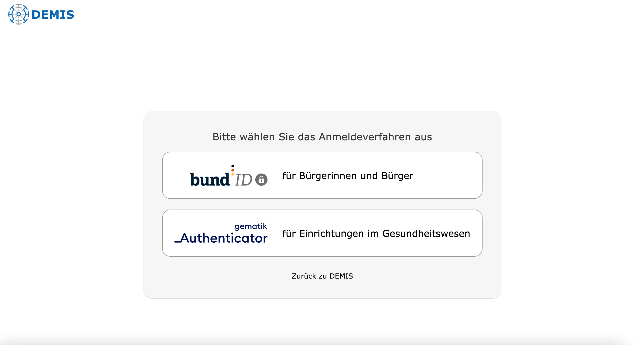Click the underscore mark before Authenticator
The width and height of the screenshot is (644, 345).
click(177, 242)
